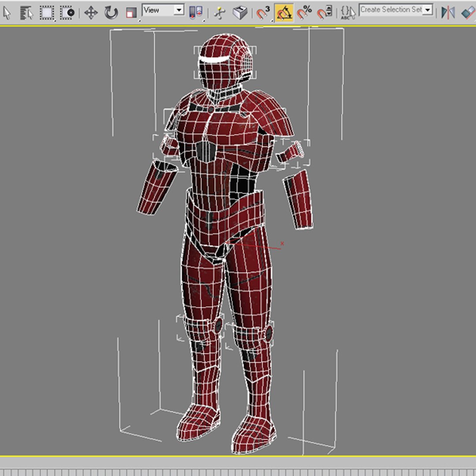476x476 pixels.
Task: Toggle Keyboard Shortcut Override
Action: pos(240,13)
